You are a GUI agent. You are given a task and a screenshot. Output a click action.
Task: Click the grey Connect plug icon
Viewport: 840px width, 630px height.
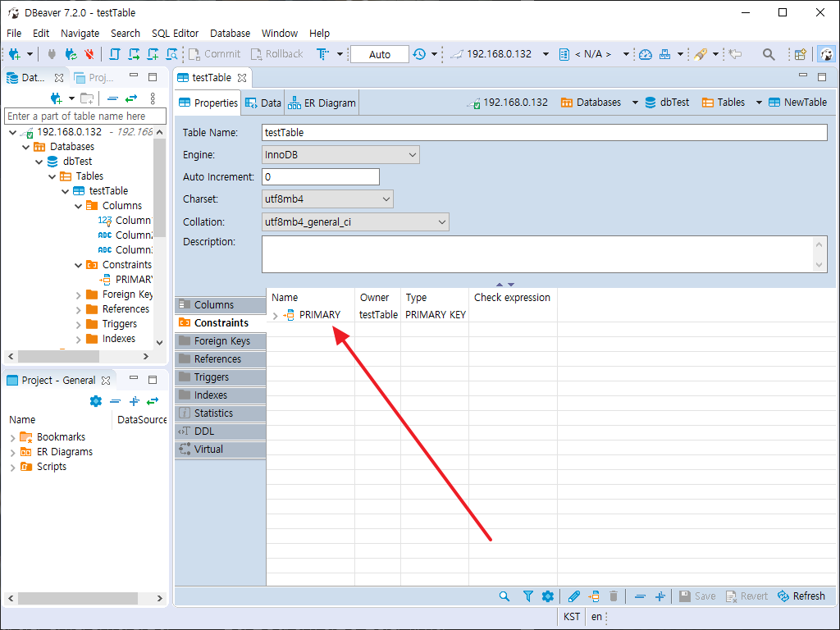point(52,54)
